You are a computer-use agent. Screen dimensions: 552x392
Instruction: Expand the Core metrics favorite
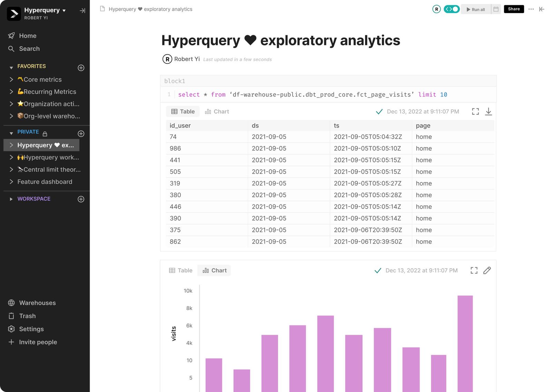pos(11,79)
